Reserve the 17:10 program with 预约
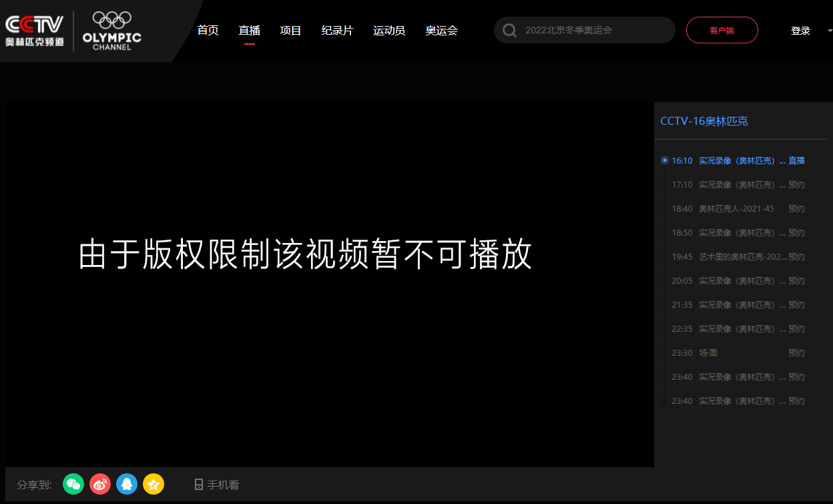This screenshot has width=833, height=504. pyautogui.click(x=796, y=185)
